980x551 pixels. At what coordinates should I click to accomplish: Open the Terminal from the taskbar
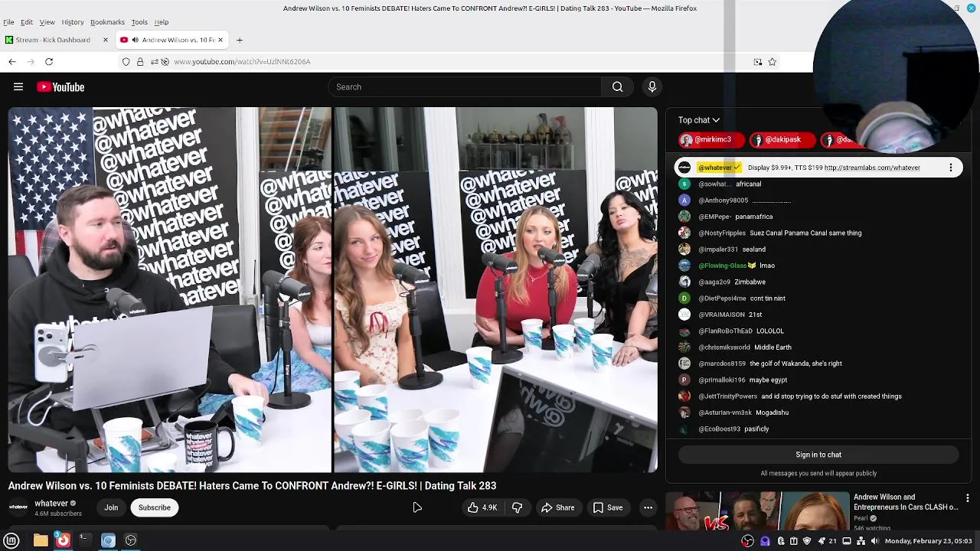tap(85, 540)
